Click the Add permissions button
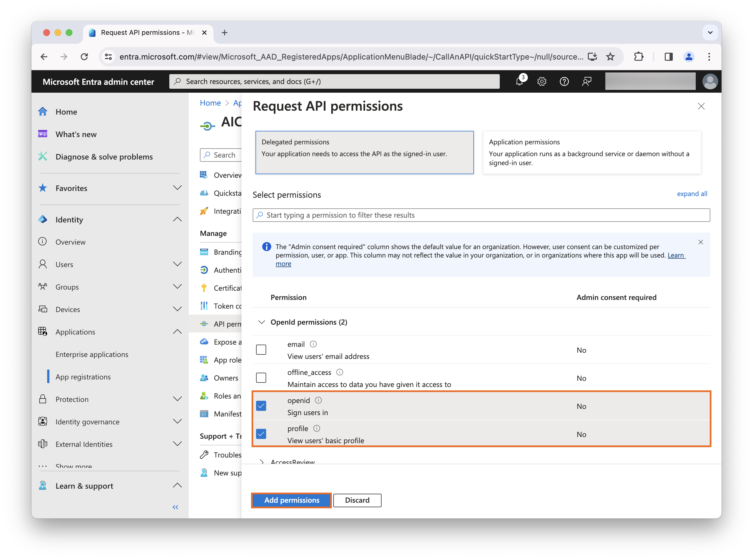The image size is (753, 560). click(x=291, y=500)
